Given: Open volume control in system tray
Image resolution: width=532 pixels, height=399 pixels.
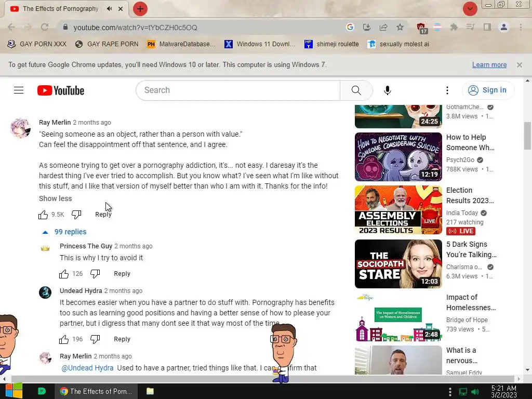Looking at the screenshot, I should point(475,392).
